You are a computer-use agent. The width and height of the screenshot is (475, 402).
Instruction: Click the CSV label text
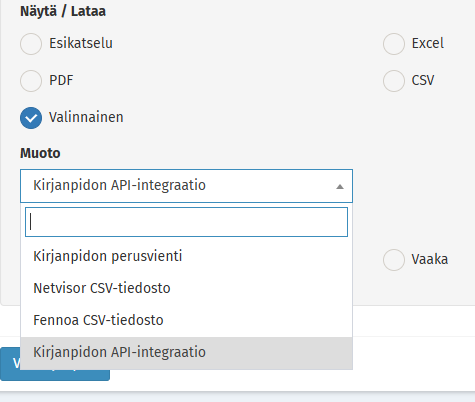(x=423, y=80)
